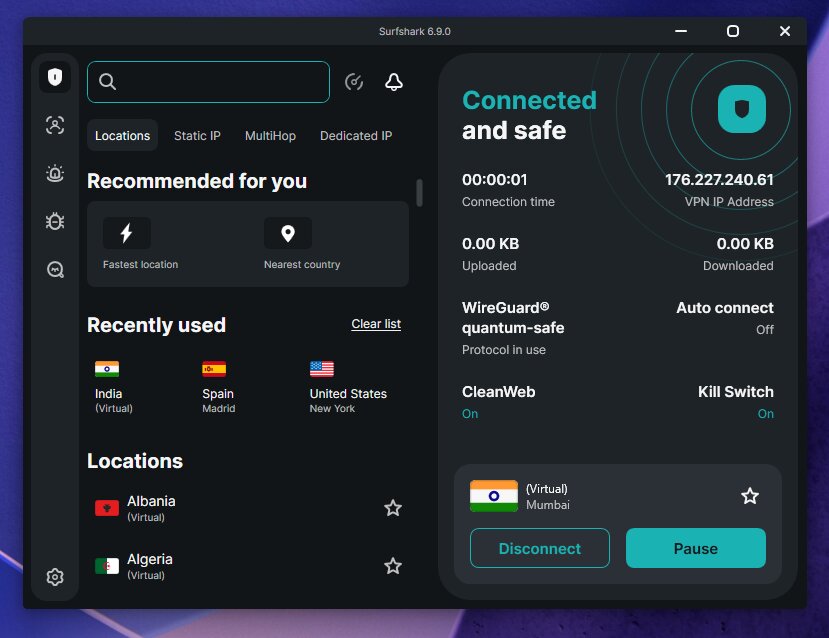
Task: Click the Fastest location lightning icon
Action: (126, 233)
